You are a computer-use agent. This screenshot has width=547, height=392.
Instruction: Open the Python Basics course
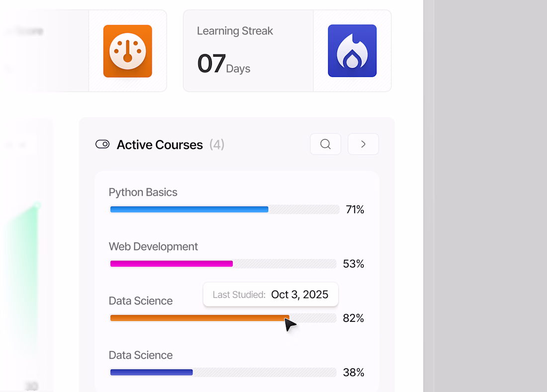(x=143, y=192)
